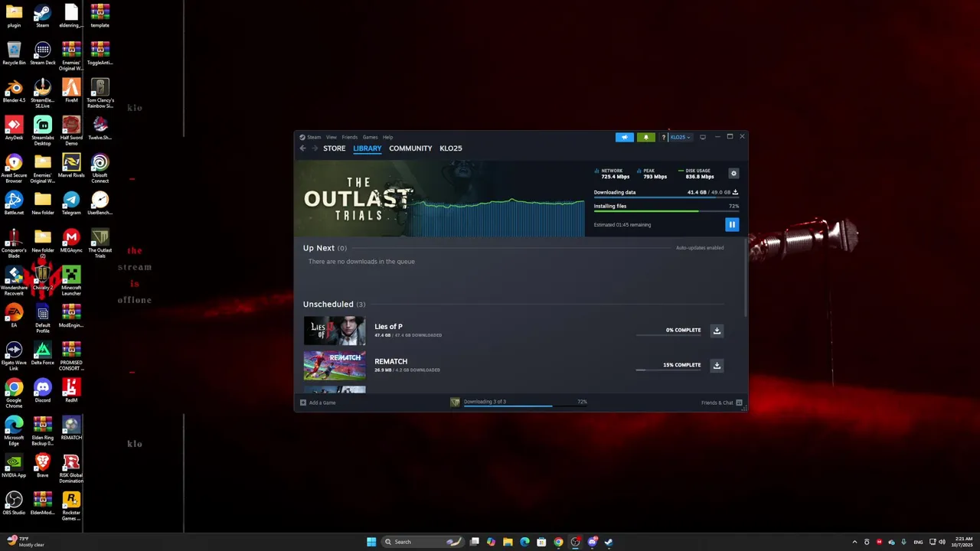Click the Lies of P thumbnail
The height and width of the screenshot is (551, 980).
click(335, 331)
